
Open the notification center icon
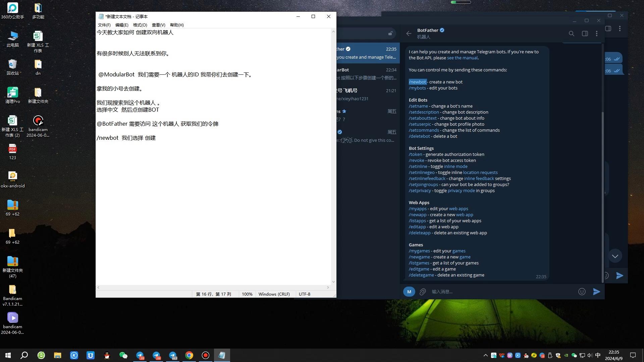tap(633, 355)
